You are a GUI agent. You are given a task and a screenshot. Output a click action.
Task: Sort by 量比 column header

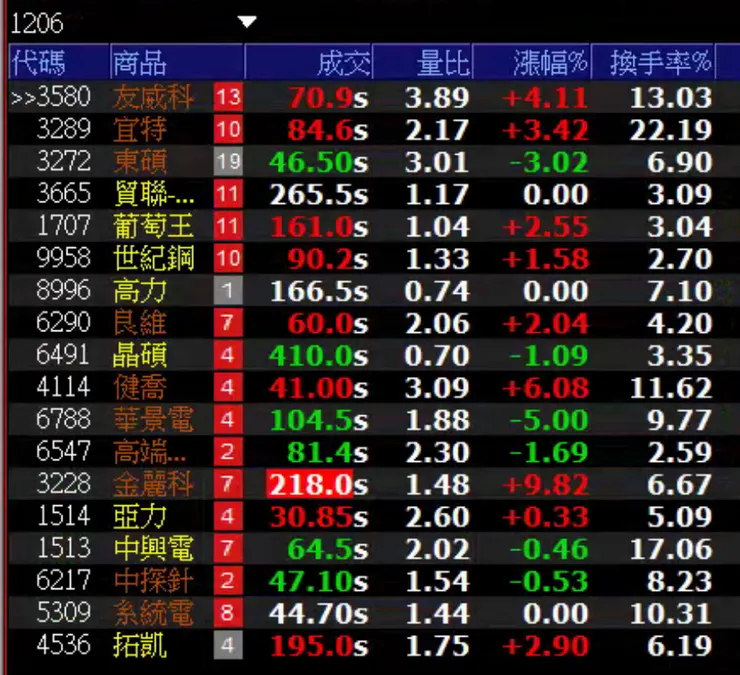(423, 62)
